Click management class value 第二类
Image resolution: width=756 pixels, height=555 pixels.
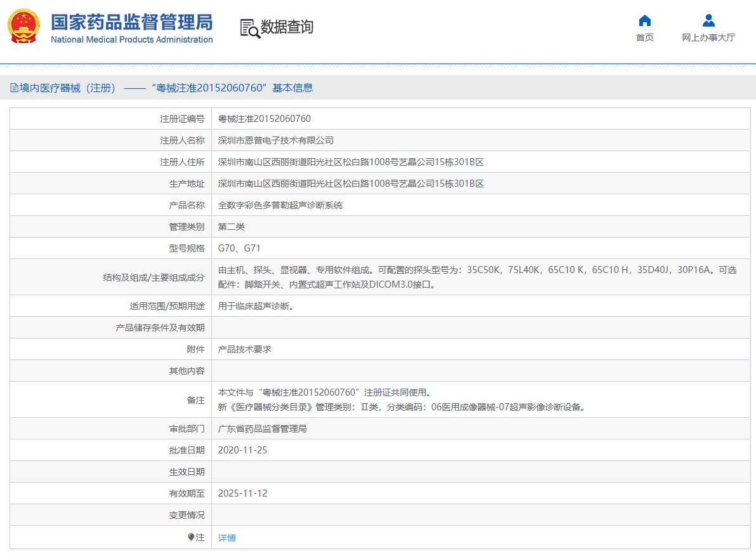point(232,227)
